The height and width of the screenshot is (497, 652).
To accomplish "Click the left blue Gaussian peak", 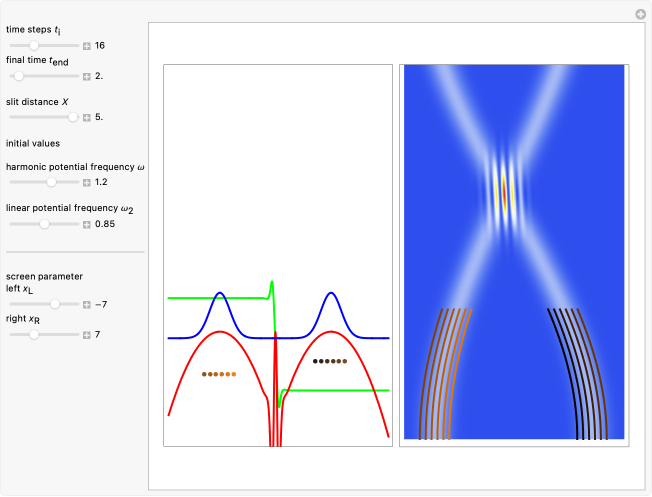I will (220, 294).
